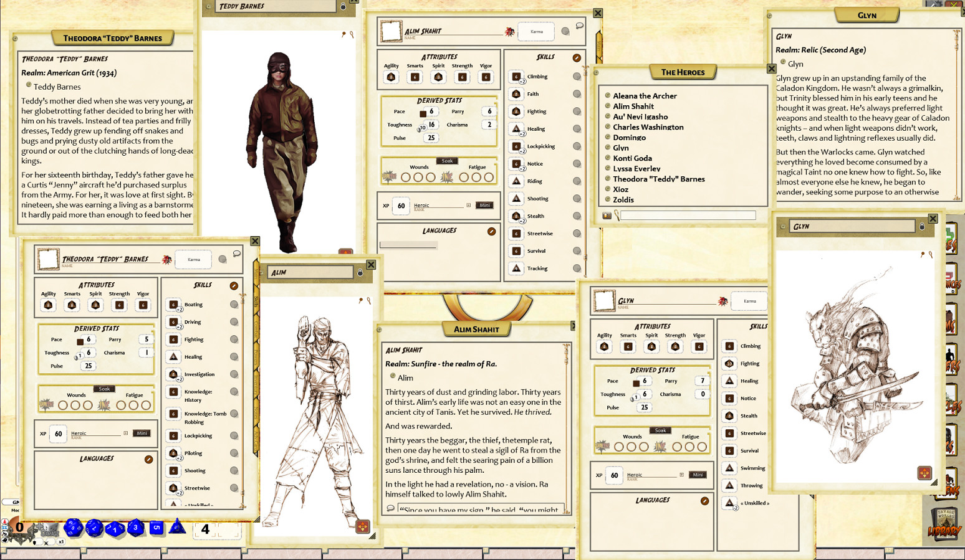The width and height of the screenshot is (965, 560).
Task: Toggle the lock on Alim's portrait window
Action: (x=360, y=272)
